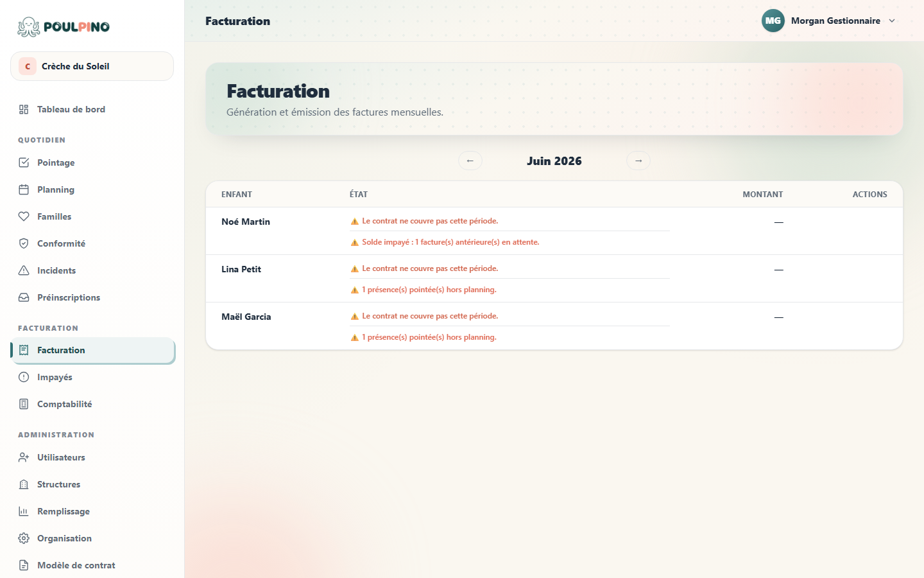924x578 pixels.
Task: Click the Morgan Gestionnaire user name
Action: [835, 21]
